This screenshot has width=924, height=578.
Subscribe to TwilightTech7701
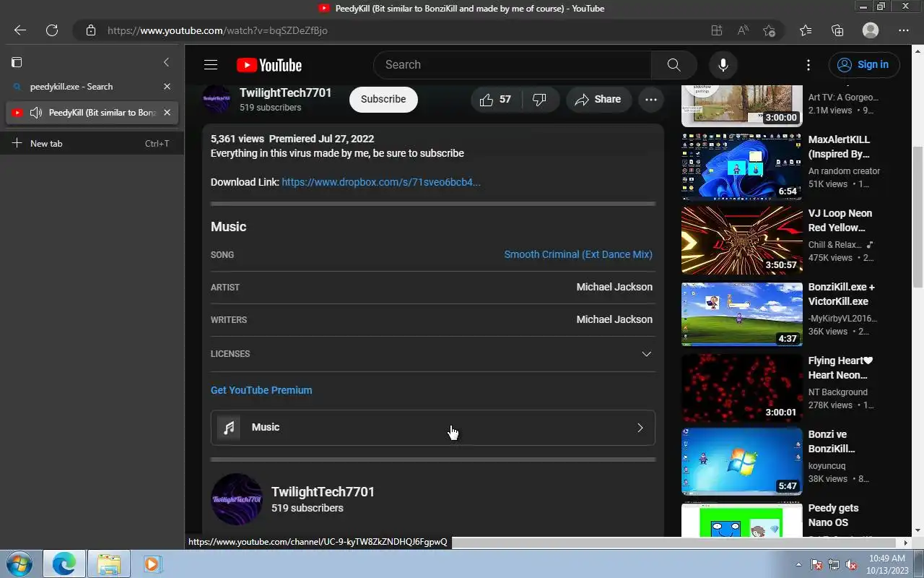[383, 100]
